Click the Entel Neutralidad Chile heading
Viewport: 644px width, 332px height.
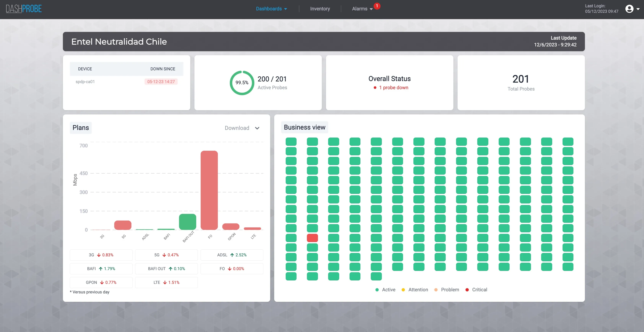coord(119,41)
